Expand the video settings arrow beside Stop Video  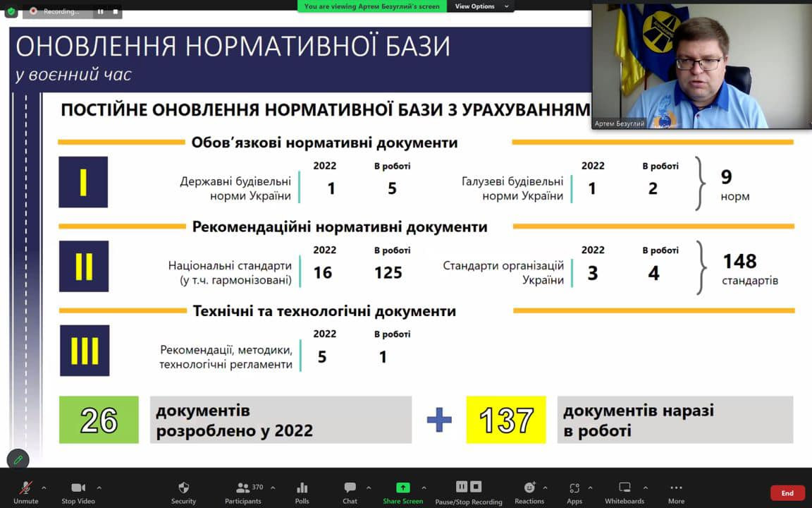99,488
